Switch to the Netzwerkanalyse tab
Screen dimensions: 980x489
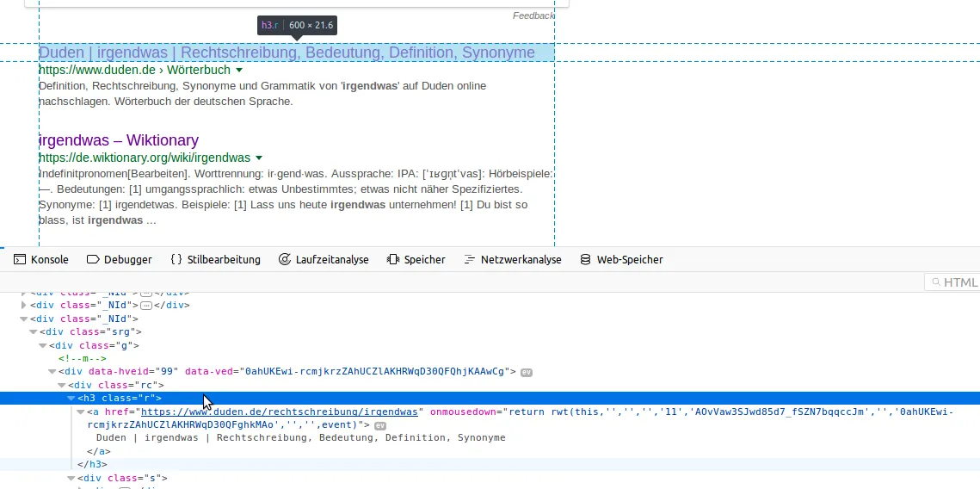513,259
